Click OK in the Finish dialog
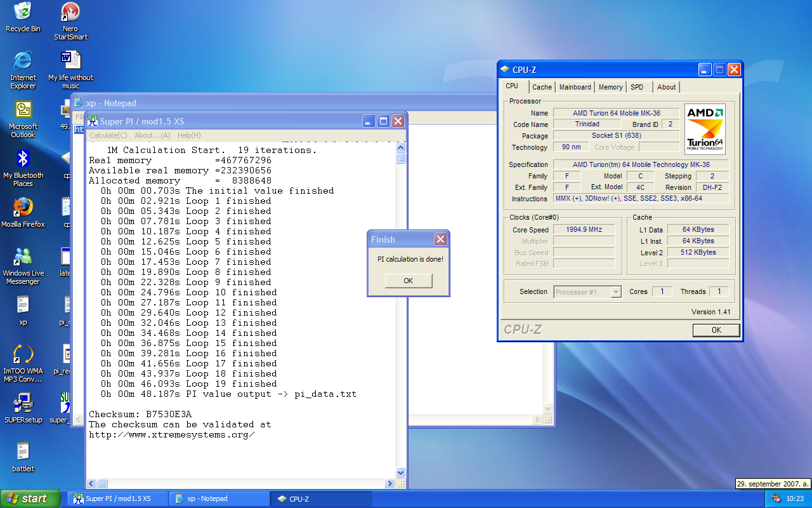The image size is (812, 508). coord(408,281)
